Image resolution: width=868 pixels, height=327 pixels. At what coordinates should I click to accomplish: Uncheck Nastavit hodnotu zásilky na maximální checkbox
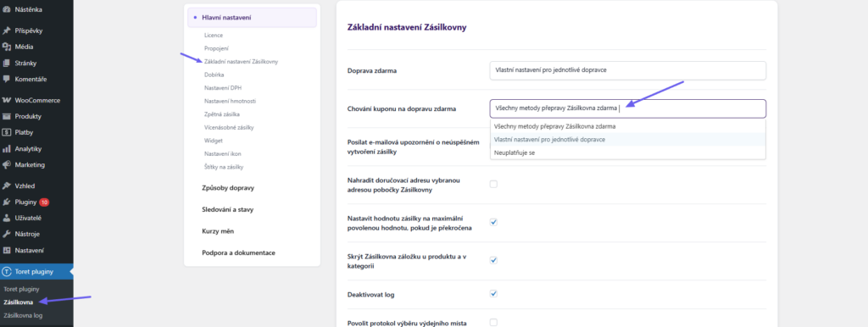click(493, 222)
